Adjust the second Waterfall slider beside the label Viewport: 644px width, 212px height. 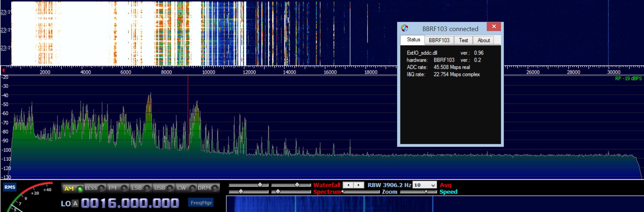click(x=291, y=185)
